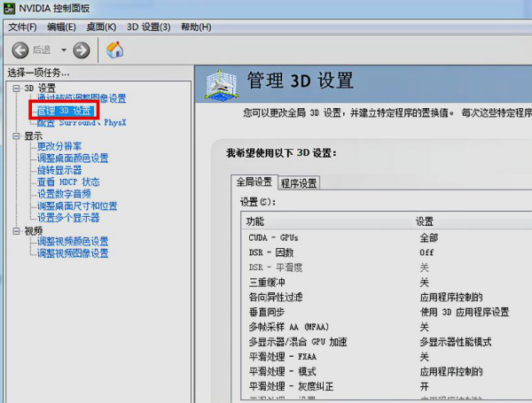Screen dimensions: 532x403
Task: Click 使用 3D 应用程序设置 value
Action: tap(465, 312)
